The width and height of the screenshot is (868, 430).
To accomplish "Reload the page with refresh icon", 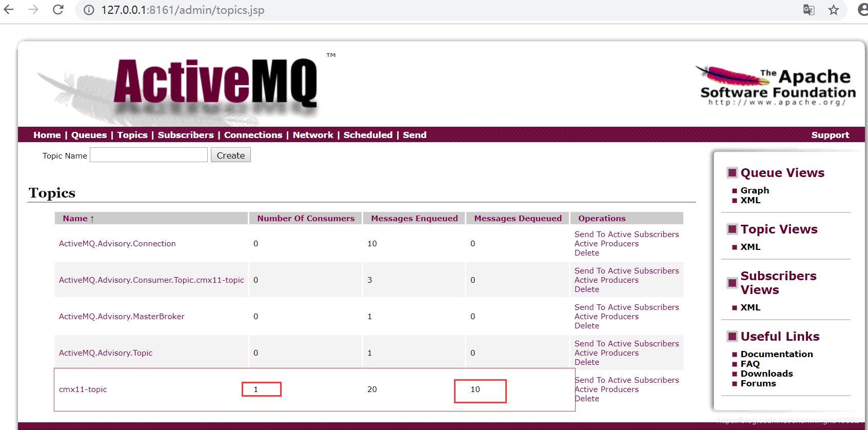I will point(58,10).
